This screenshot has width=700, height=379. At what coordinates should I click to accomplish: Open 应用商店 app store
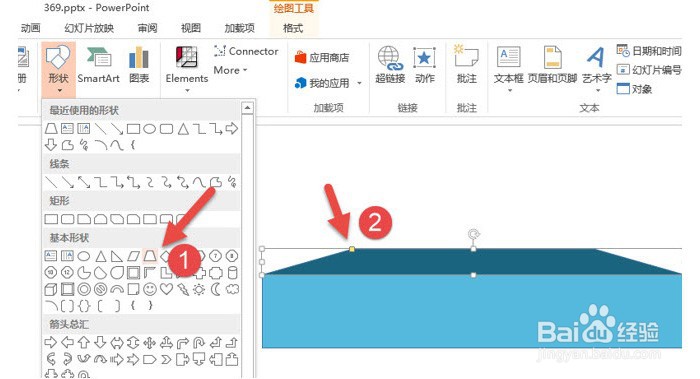point(322,58)
